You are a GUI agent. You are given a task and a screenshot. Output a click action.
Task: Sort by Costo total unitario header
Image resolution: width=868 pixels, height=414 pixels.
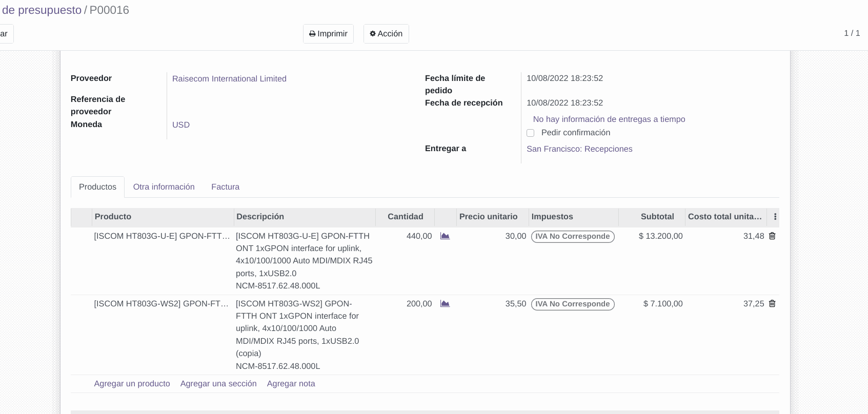click(x=725, y=217)
